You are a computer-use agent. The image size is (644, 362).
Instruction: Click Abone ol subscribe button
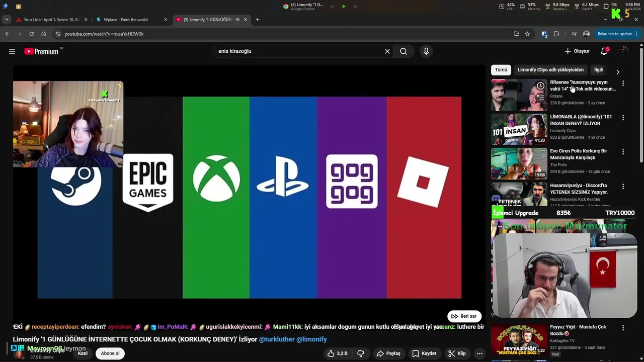pos(110,353)
